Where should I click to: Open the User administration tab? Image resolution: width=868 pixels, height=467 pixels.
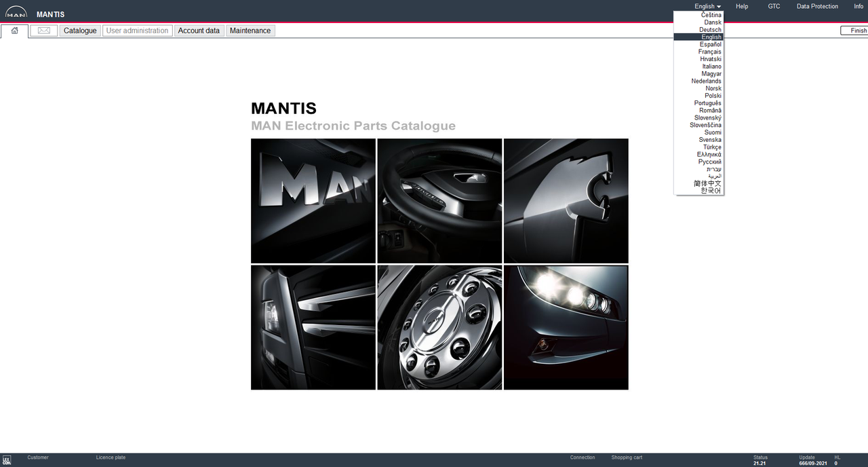point(137,31)
